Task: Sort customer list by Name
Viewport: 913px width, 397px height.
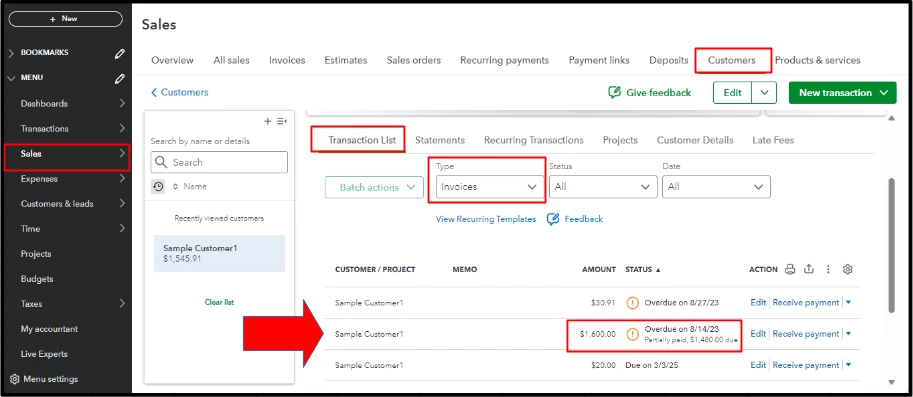Action: pyautogui.click(x=190, y=186)
